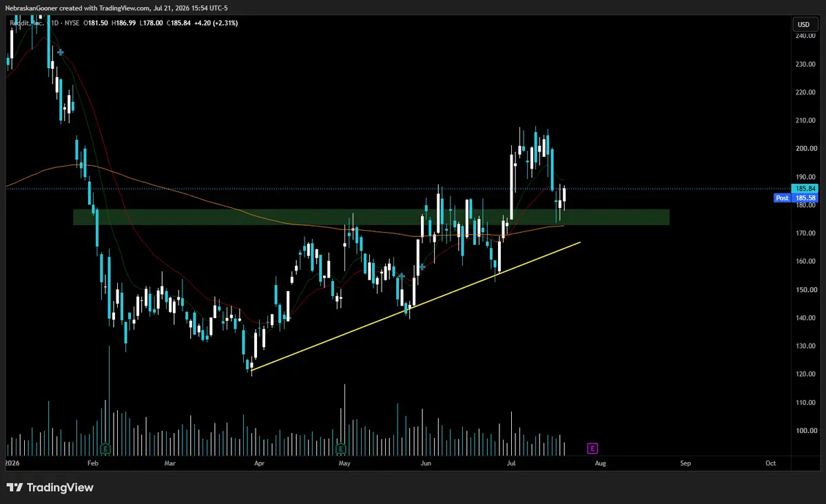This screenshot has width=826, height=504.
Task: Click the NebraskanGooner attribution header text
Action: (116, 8)
